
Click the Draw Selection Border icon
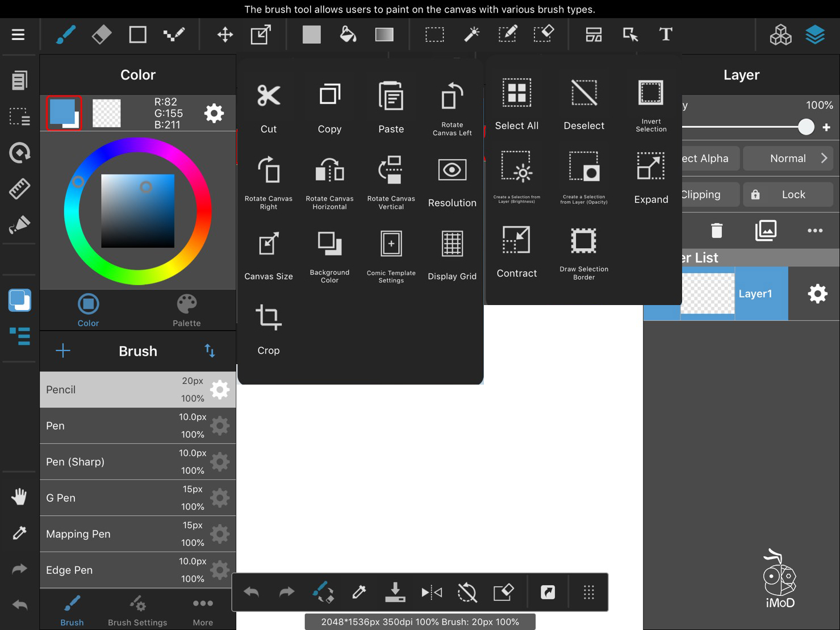click(583, 241)
